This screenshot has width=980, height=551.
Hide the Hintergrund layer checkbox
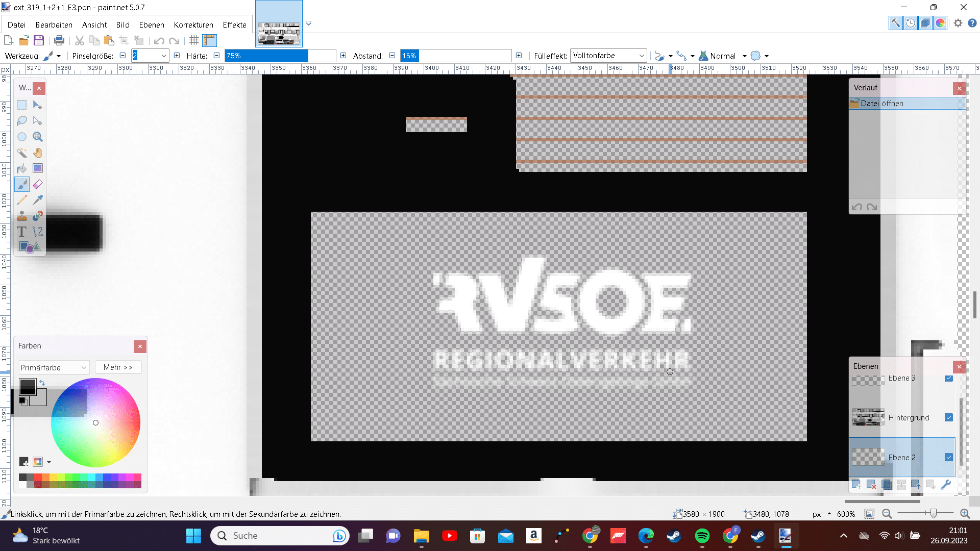click(x=948, y=417)
